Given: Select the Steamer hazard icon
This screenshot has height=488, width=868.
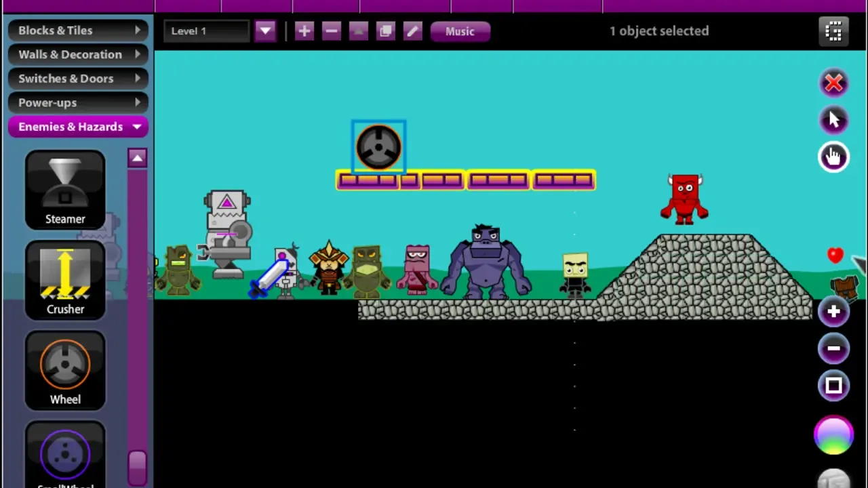Looking at the screenshot, I should click(x=65, y=190).
